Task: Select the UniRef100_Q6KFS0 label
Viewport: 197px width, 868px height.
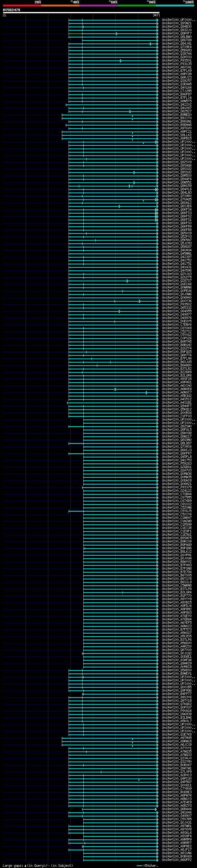Action: click(177, 223)
